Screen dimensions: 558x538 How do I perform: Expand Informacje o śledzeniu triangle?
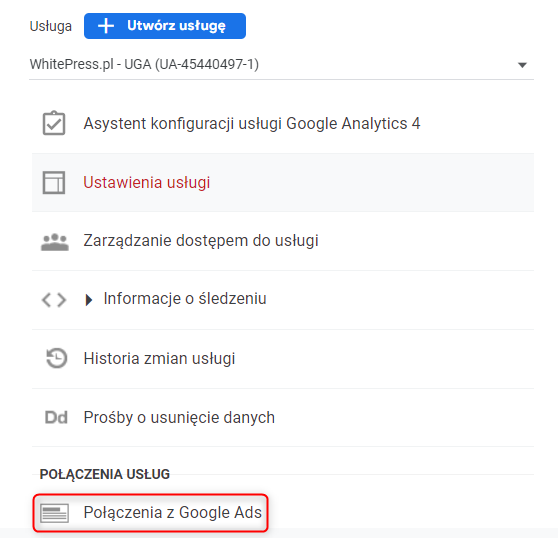[89, 300]
